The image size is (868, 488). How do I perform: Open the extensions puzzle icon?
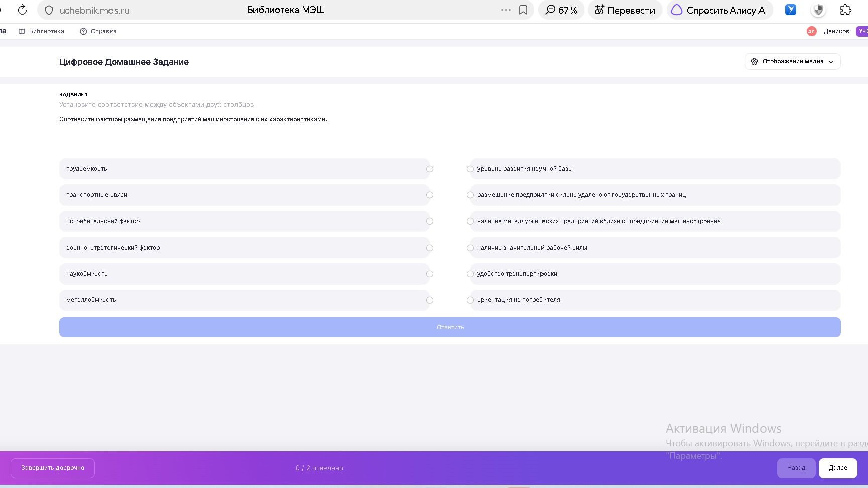(846, 10)
